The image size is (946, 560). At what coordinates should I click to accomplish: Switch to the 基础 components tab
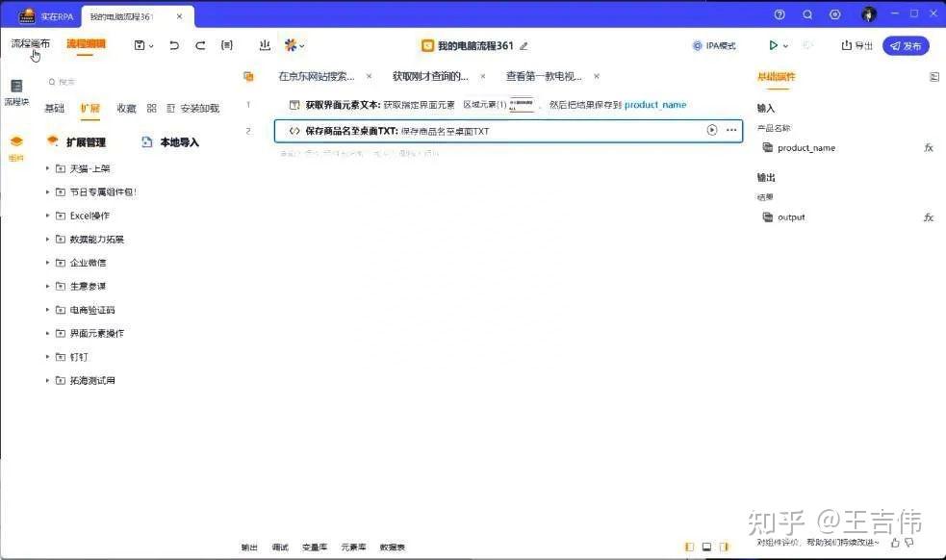[55, 108]
